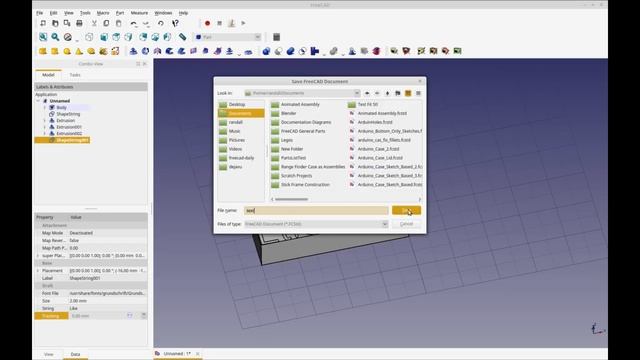Go to parent directory in save dialog
Viewport: 640px width, 360px height.
387,93
